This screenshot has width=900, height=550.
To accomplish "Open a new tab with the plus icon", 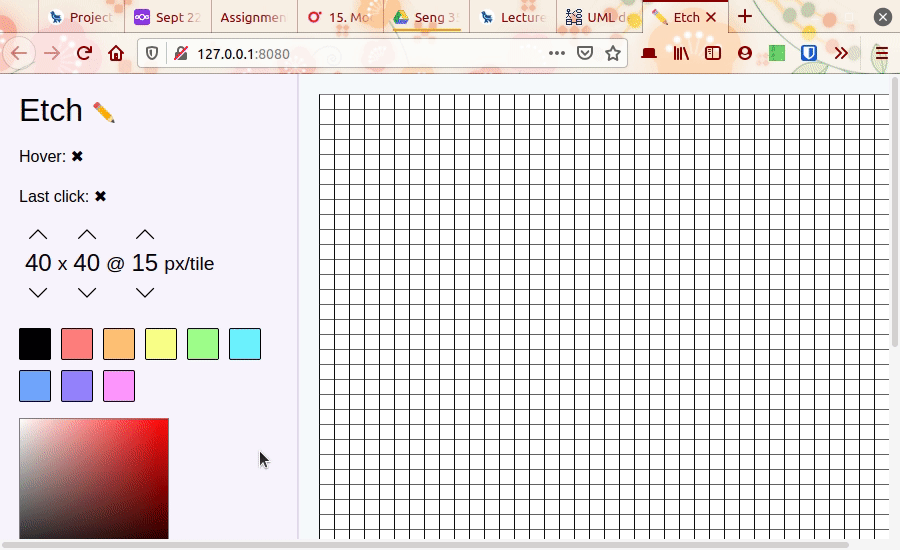I will click(x=744, y=16).
